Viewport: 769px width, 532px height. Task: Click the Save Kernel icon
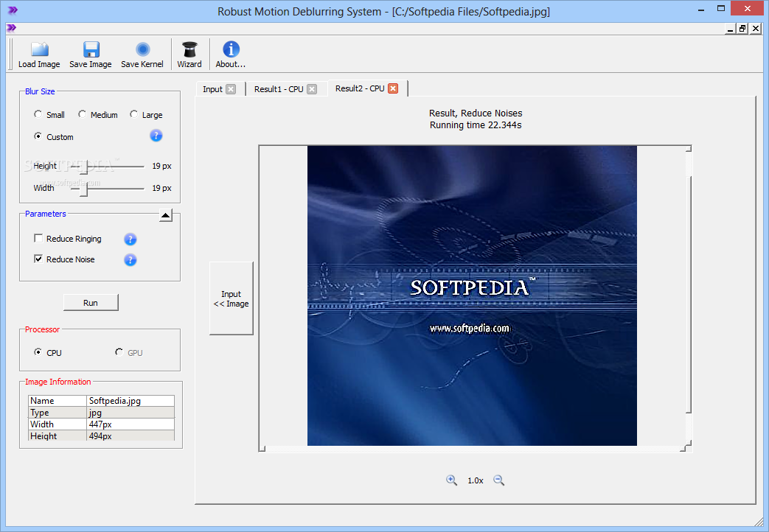[143, 49]
